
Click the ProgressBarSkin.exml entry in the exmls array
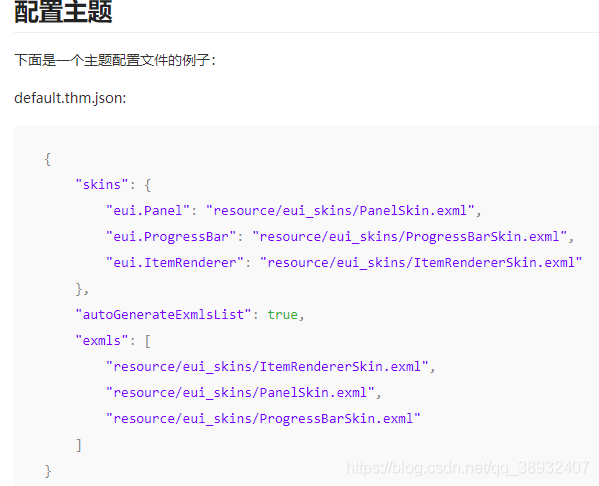click(x=263, y=418)
